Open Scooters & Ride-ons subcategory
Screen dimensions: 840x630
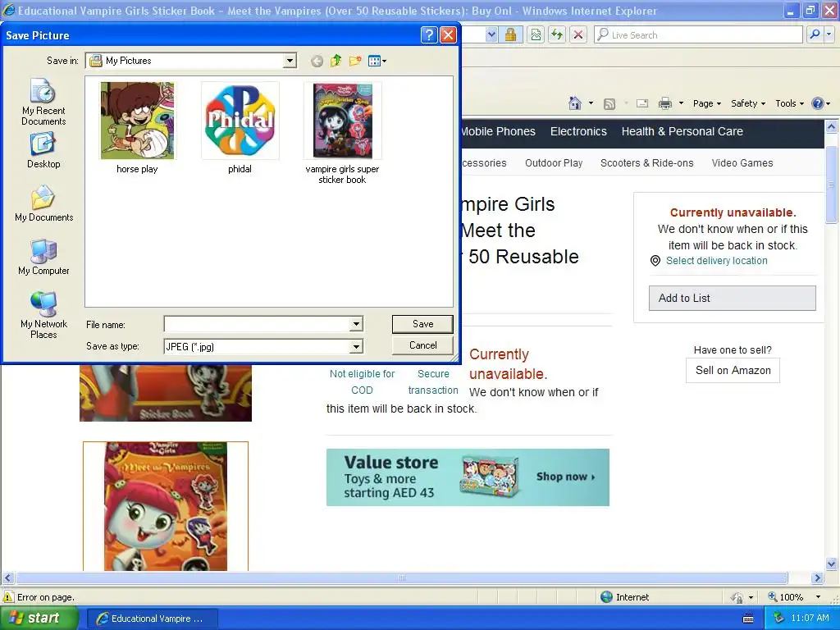pyautogui.click(x=646, y=163)
